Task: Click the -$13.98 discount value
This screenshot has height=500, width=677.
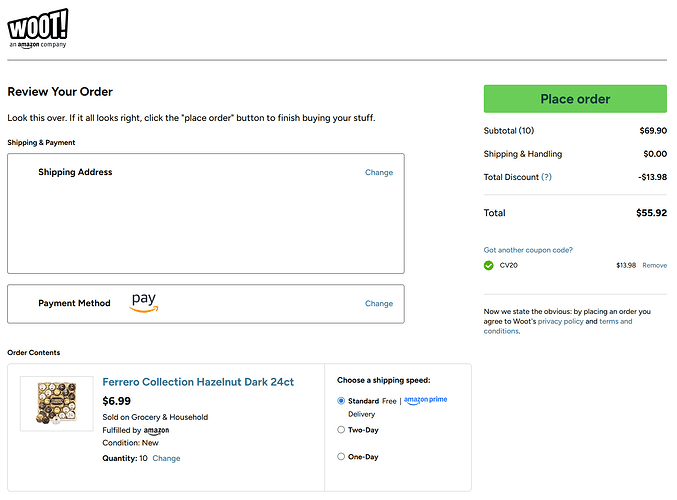Action: (x=652, y=177)
